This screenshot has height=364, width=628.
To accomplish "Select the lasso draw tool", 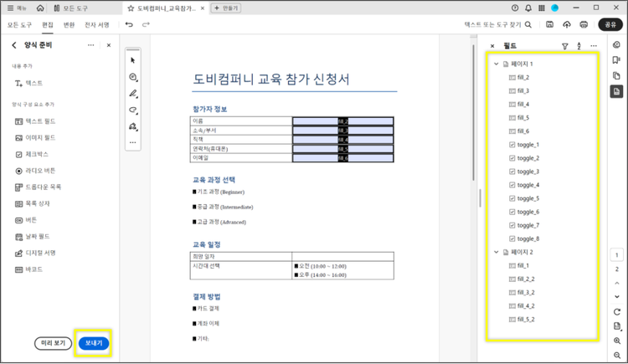I will tap(133, 110).
